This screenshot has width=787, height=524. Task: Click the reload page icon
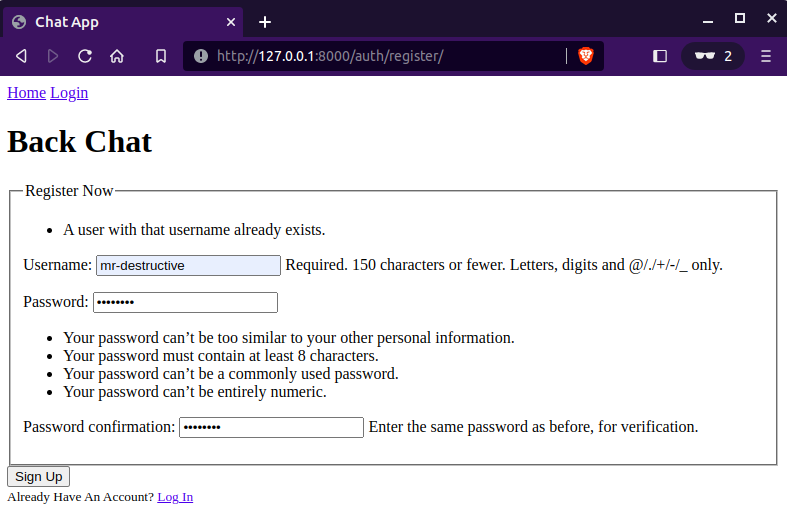tap(85, 56)
